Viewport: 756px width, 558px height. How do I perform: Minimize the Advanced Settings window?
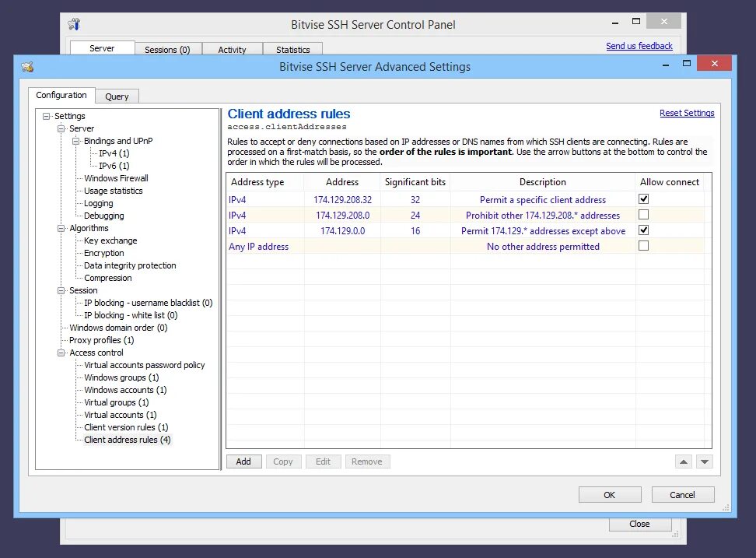tap(665, 65)
